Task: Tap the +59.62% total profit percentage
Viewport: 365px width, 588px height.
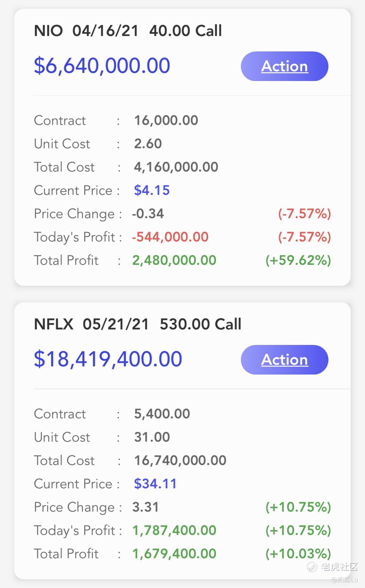Action: pos(298,261)
